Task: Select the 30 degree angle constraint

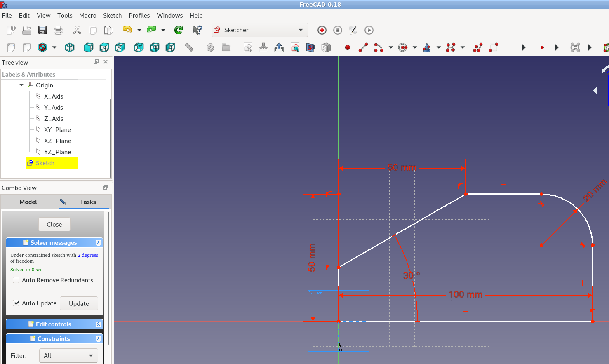Action: (x=411, y=275)
